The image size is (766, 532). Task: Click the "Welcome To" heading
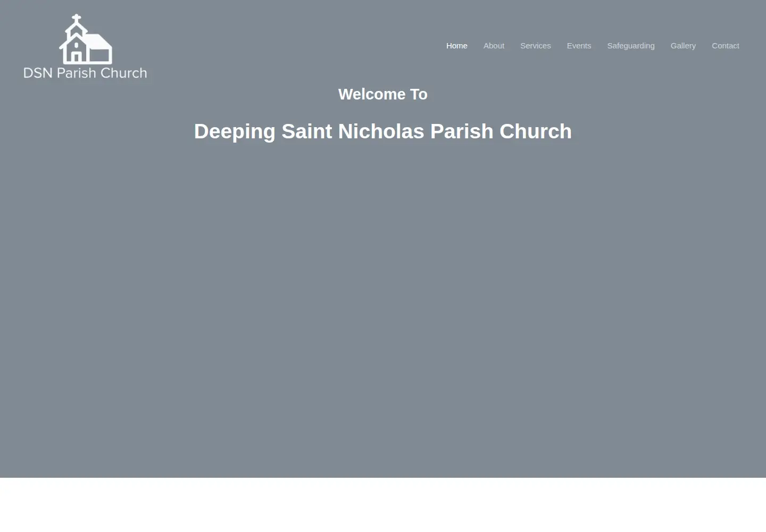pyautogui.click(x=383, y=94)
